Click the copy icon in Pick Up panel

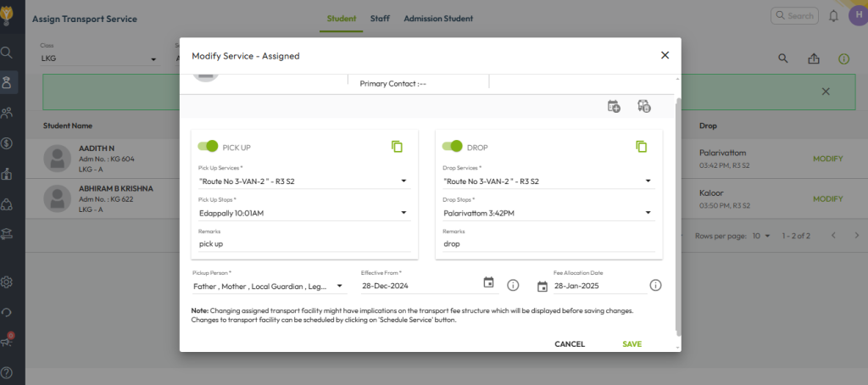(397, 147)
